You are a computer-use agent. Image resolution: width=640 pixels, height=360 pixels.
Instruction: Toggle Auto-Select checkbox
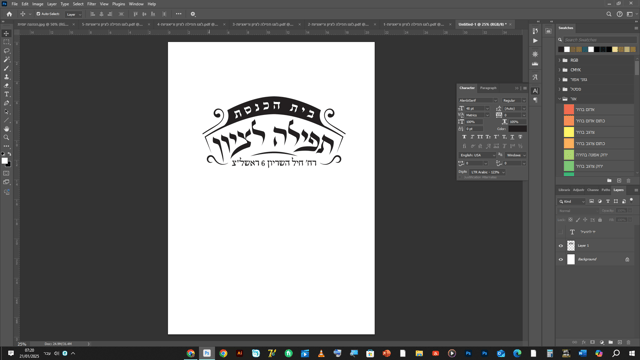click(x=38, y=14)
